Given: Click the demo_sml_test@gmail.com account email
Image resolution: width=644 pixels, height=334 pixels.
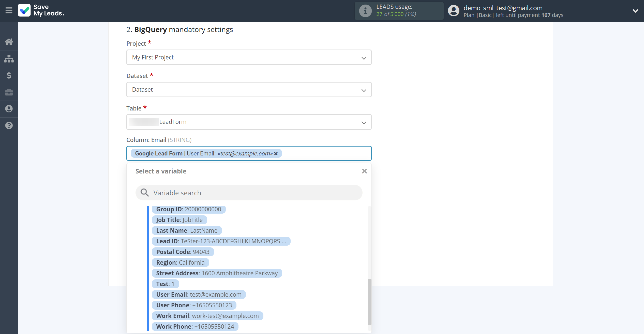Looking at the screenshot, I should point(503,8).
